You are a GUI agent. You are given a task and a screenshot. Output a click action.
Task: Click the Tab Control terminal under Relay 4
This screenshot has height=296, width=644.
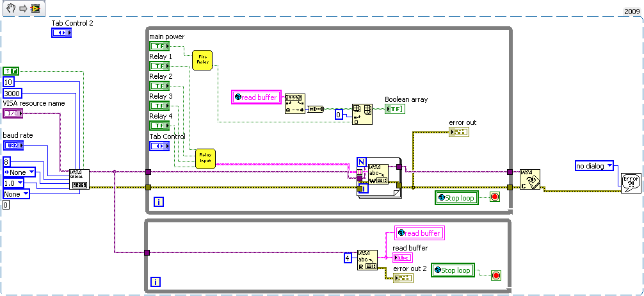click(x=159, y=146)
